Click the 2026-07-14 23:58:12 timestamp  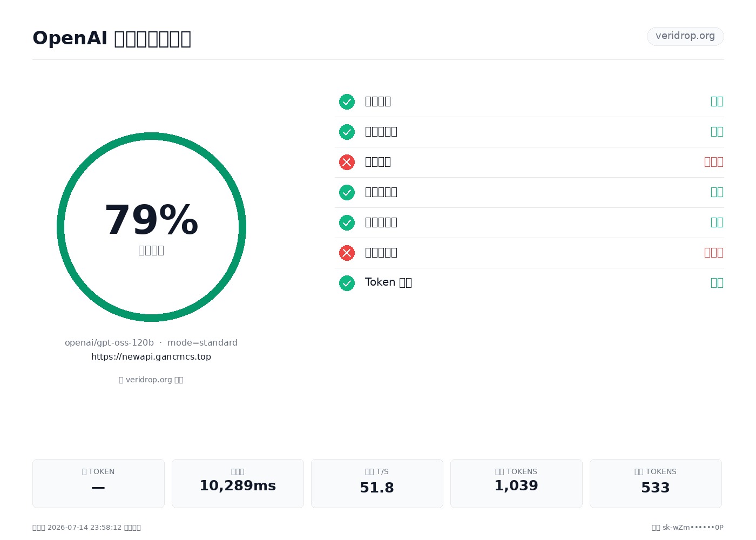(x=84, y=528)
